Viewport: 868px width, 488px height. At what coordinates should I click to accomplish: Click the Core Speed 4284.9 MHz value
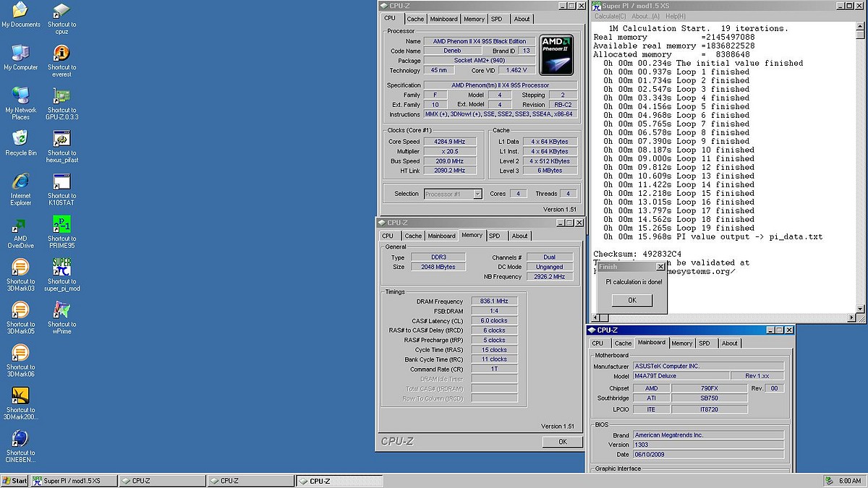tap(450, 142)
